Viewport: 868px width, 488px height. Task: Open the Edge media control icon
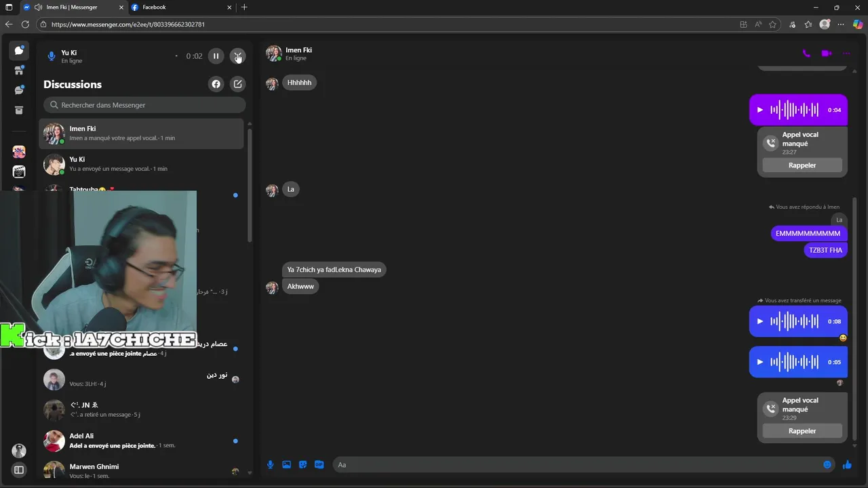point(792,24)
